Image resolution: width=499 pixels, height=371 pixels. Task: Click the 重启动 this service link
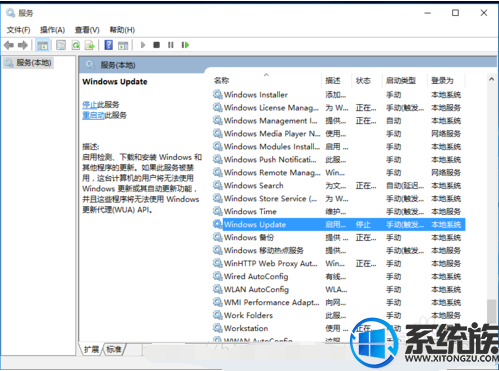[x=93, y=115]
